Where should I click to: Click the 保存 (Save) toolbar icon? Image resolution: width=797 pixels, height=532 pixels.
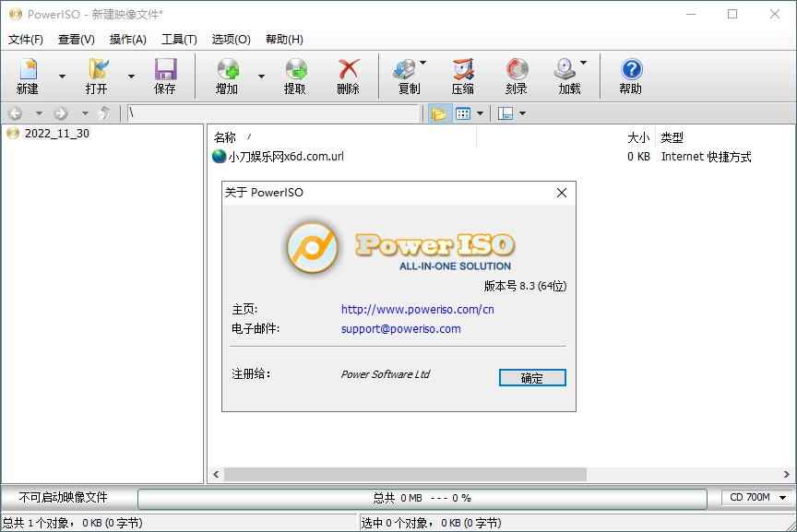coord(165,72)
